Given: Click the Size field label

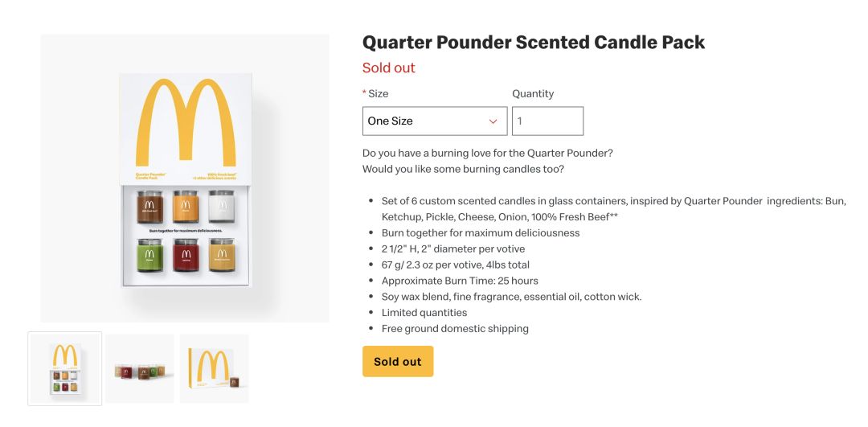Looking at the screenshot, I should coord(378,94).
